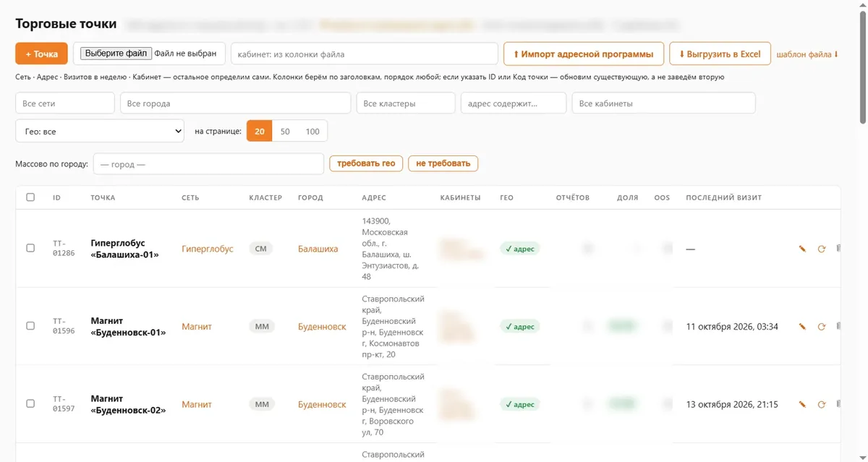Open the Балашиха city link

[x=318, y=249]
